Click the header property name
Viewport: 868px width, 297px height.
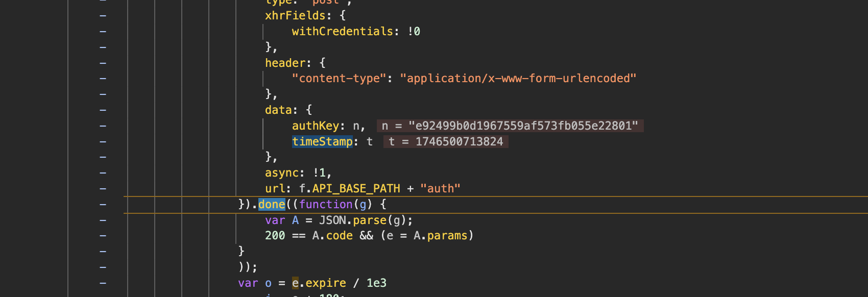click(x=285, y=63)
